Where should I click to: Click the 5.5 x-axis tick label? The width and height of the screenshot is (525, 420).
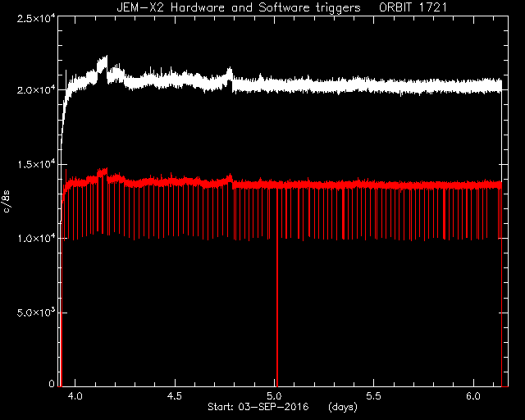click(x=374, y=396)
